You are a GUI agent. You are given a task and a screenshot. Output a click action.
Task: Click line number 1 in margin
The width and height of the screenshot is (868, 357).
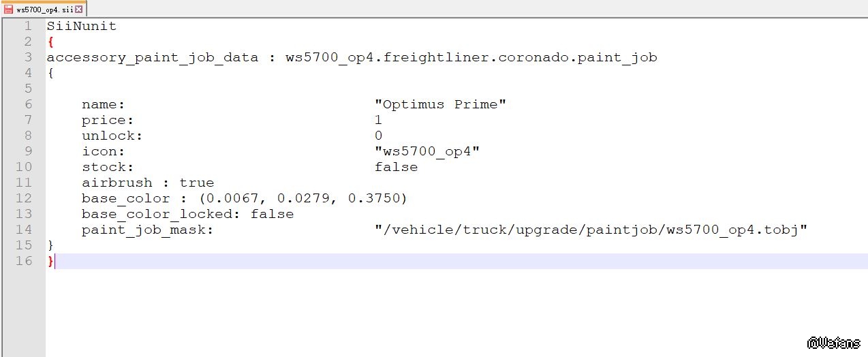click(28, 27)
